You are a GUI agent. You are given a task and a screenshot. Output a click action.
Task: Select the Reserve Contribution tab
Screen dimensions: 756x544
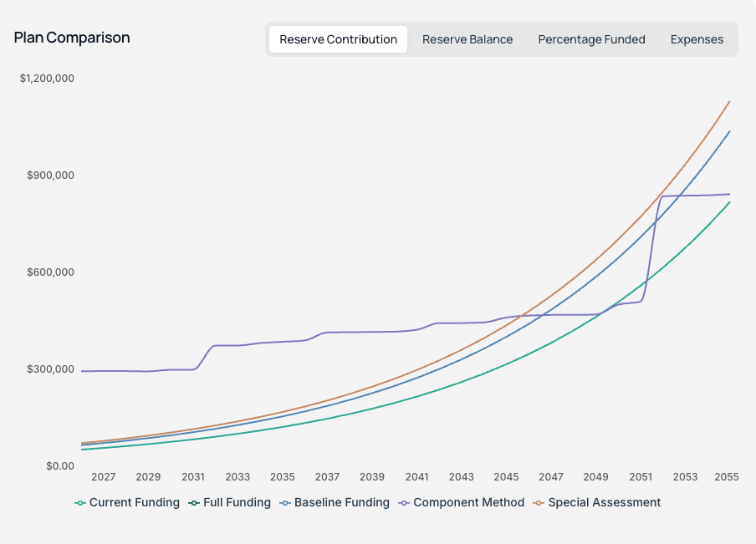(338, 39)
